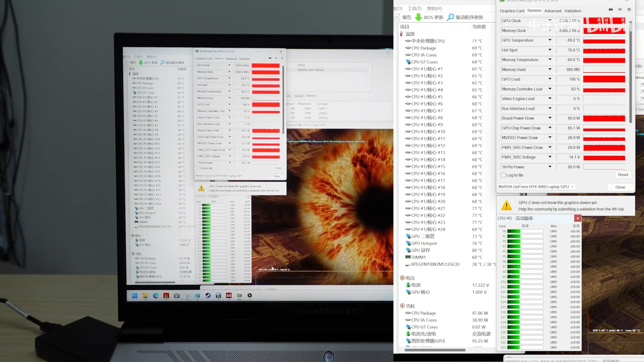Open the Validation tab
The image size is (644, 362).
click(x=573, y=11)
